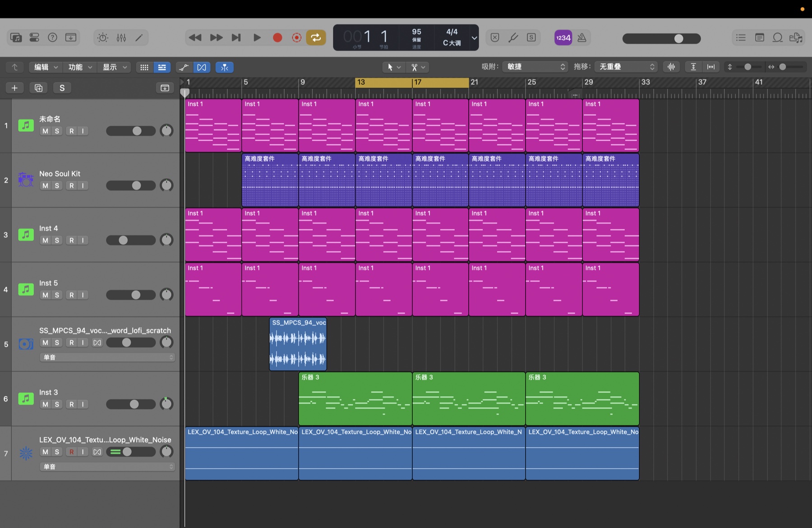Select the Neo Soul Kit drum icon
The width and height of the screenshot is (812, 528).
coord(26,180)
